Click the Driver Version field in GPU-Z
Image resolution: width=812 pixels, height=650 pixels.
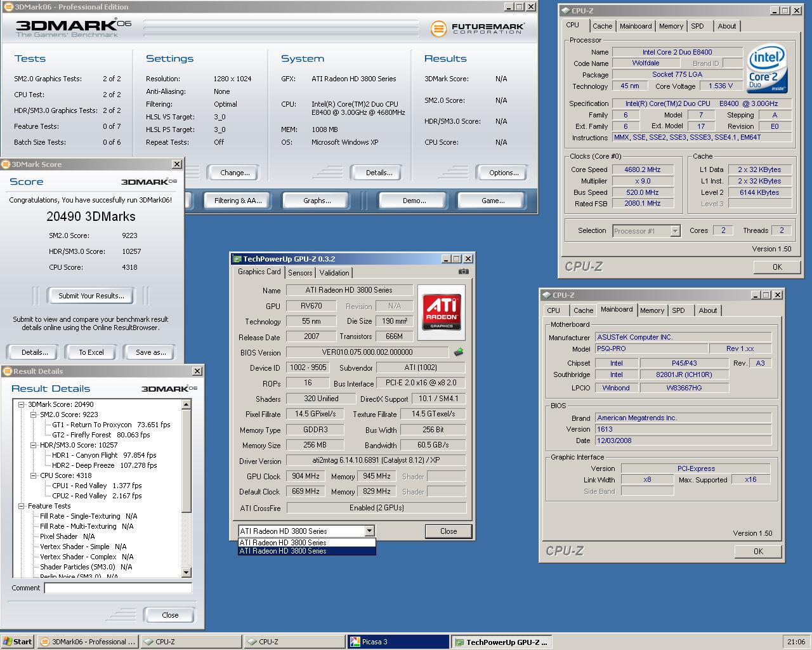(376, 461)
